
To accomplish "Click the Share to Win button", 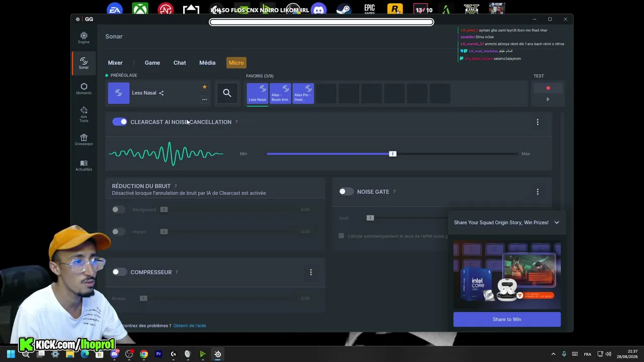I will 507,319.
